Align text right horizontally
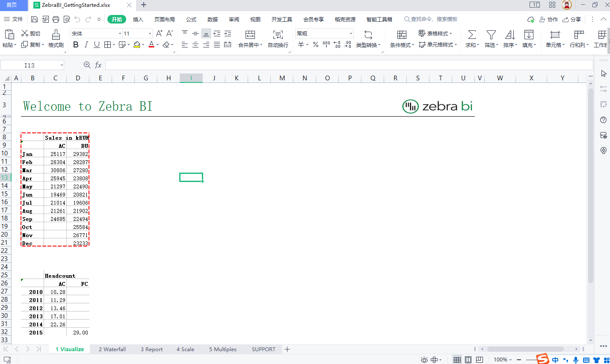This screenshot has width=610, height=364. pyautogui.click(x=206, y=44)
